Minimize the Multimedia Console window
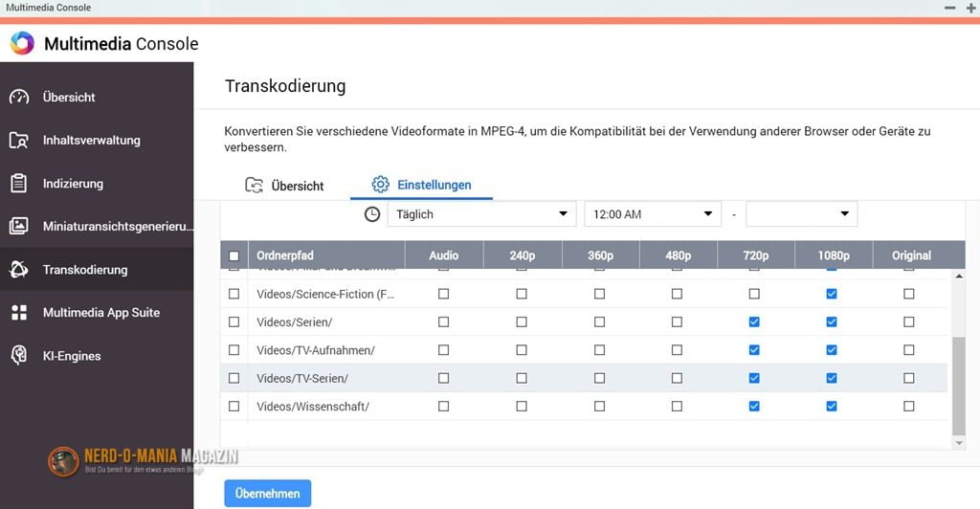 point(950,8)
